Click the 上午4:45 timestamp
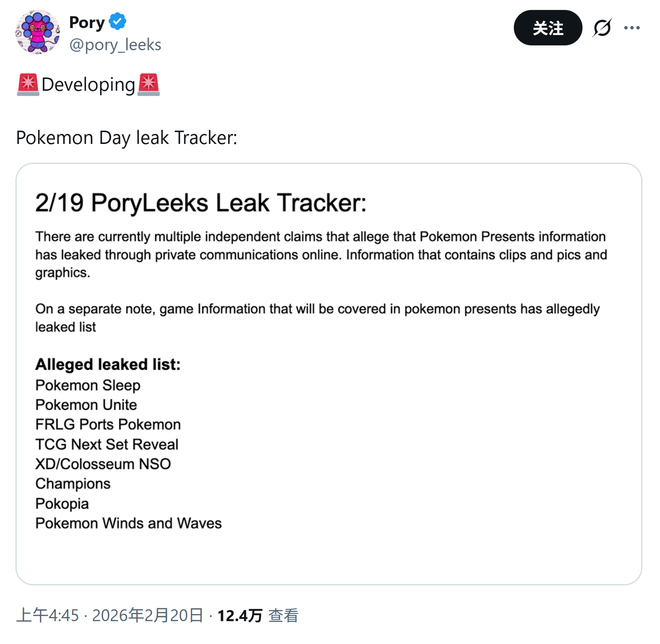The height and width of the screenshot is (644, 660). [48, 615]
